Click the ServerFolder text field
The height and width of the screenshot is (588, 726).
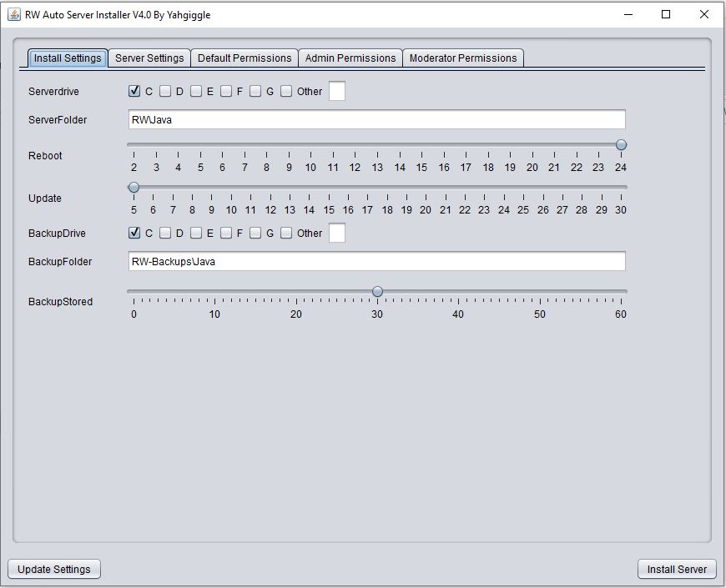376,120
